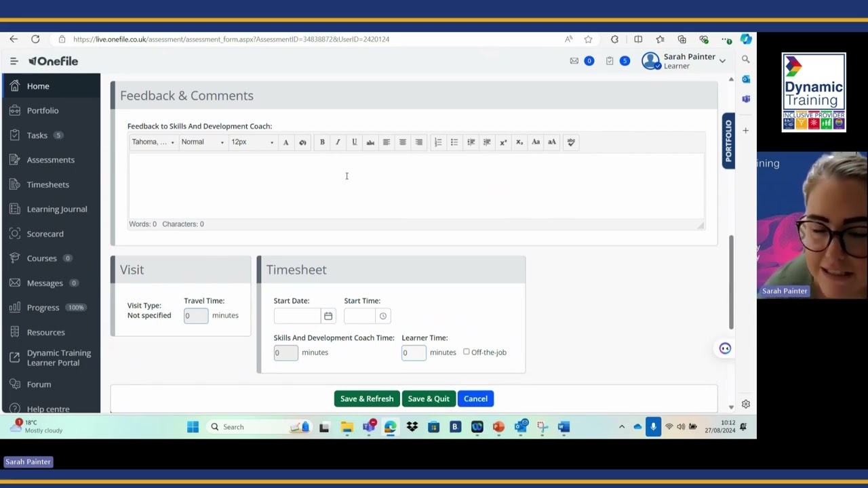
Task: Go to Home in the sidebar
Action: (x=51, y=86)
